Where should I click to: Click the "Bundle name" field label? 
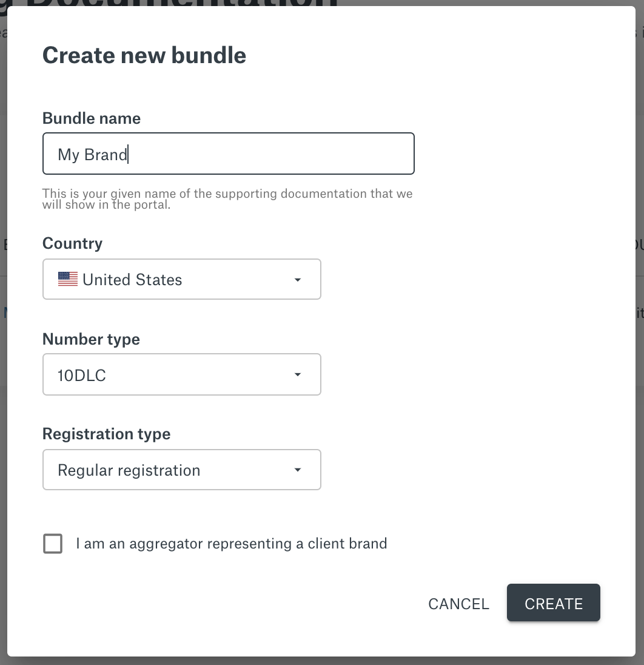pos(92,118)
